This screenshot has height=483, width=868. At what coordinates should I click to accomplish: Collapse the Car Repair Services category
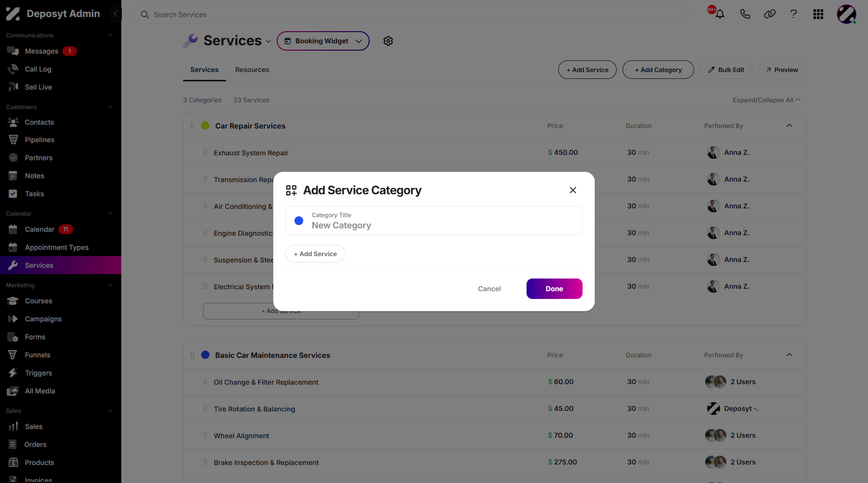point(789,126)
